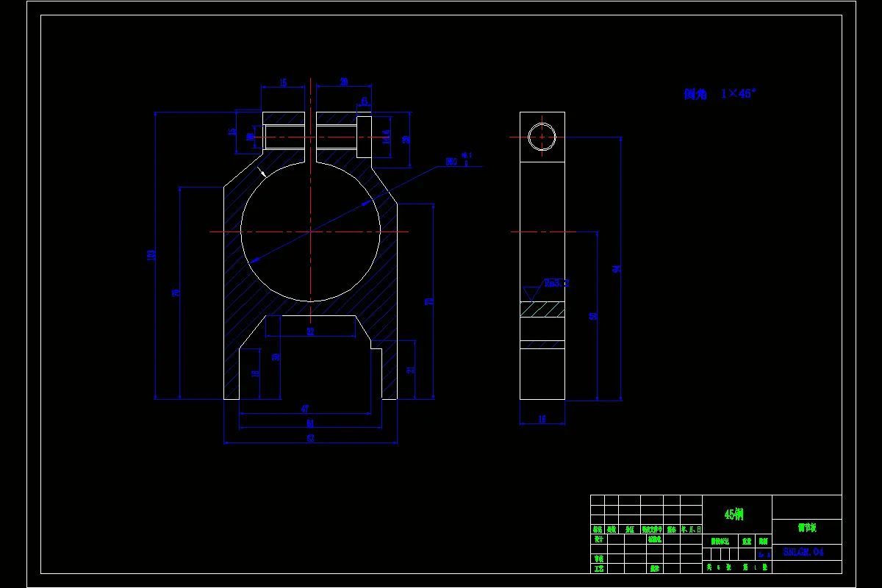Pick the Ø50 bore diameter dimension

tap(452, 162)
